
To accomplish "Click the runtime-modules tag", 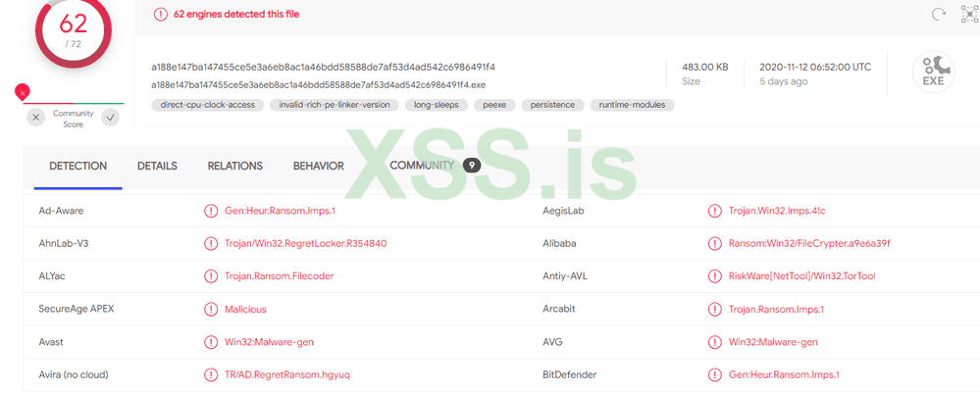I will 632,105.
